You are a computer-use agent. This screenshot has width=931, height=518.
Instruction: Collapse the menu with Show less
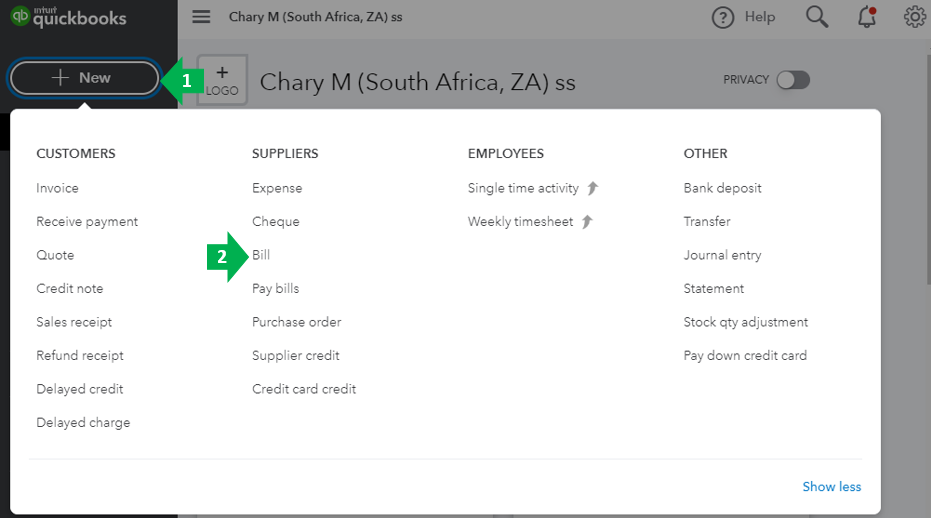[831, 487]
